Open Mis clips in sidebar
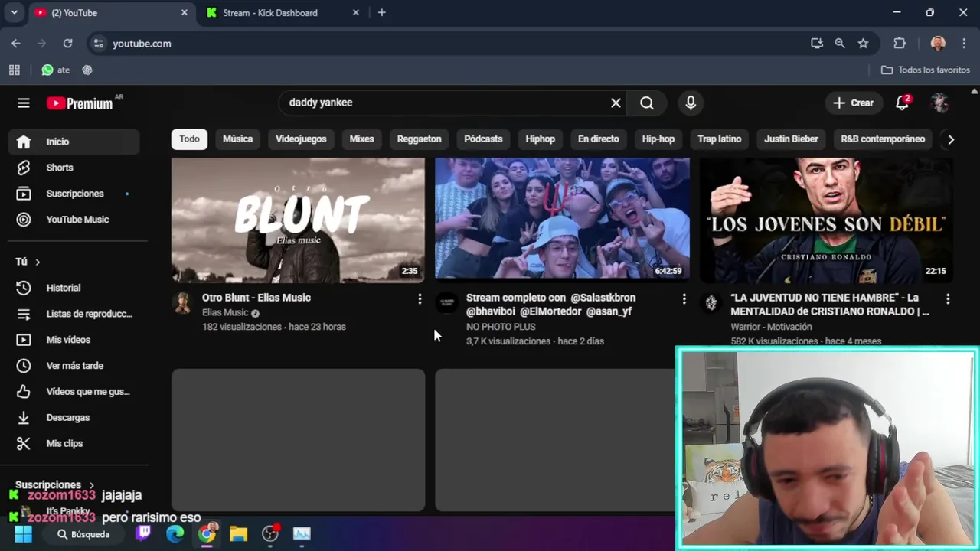Viewport: 980px width, 551px height. (74, 444)
